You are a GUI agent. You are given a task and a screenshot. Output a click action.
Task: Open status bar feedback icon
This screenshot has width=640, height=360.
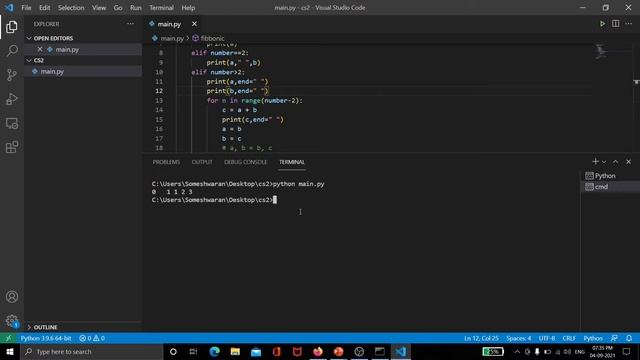click(x=614, y=338)
